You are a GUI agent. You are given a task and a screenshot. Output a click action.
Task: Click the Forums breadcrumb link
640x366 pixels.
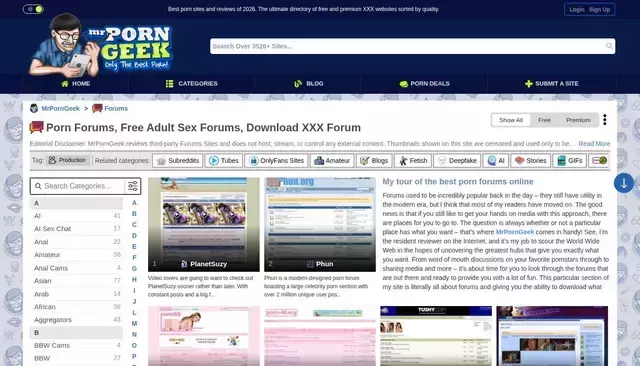116,109
